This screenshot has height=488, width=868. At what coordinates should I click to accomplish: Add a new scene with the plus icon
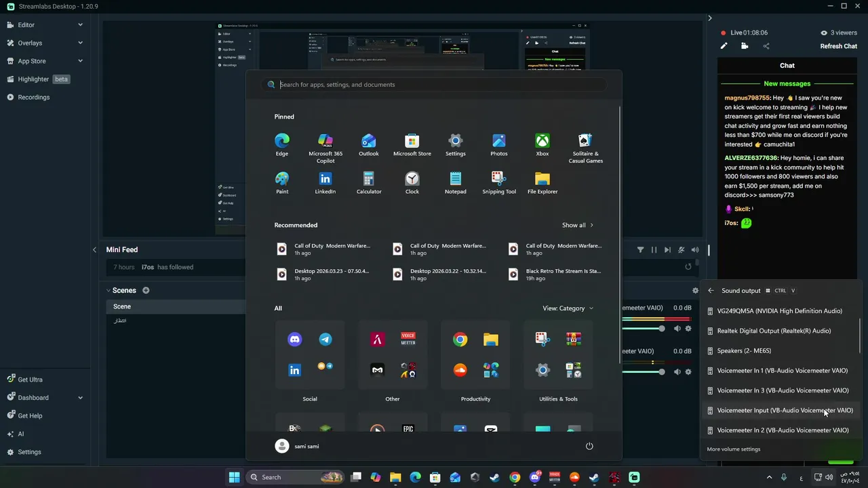pos(146,290)
